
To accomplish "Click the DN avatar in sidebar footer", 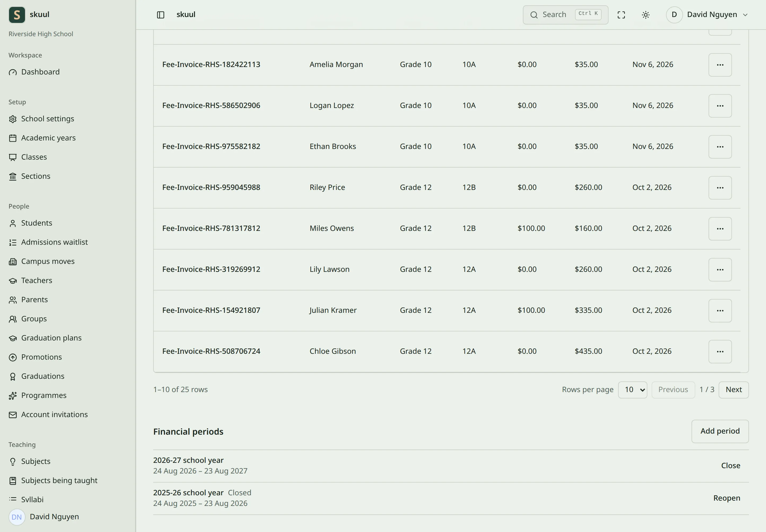I will (17, 517).
